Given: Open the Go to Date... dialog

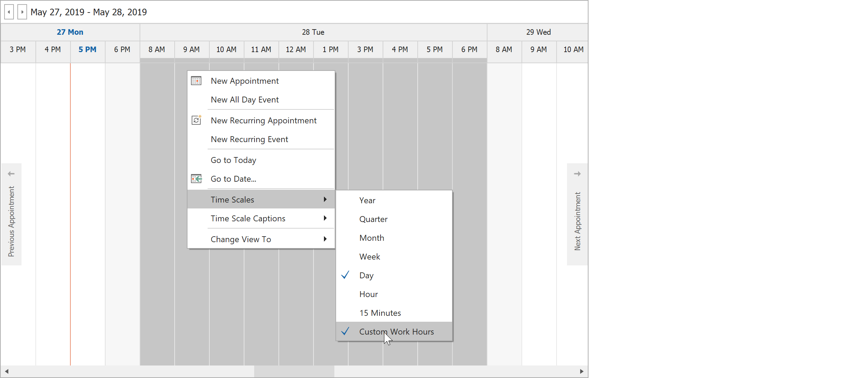Looking at the screenshot, I should click(x=261, y=179).
